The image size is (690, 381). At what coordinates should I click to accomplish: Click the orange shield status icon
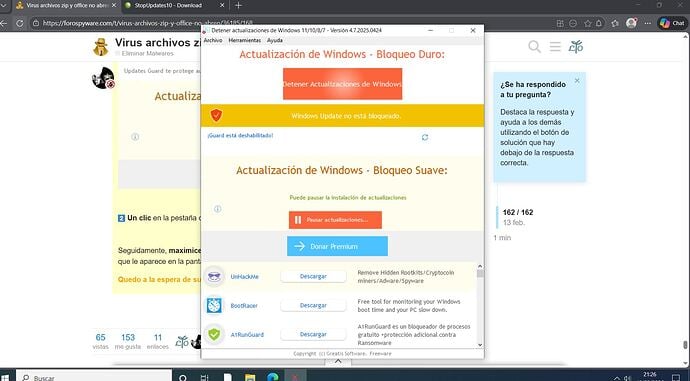point(216,115)
